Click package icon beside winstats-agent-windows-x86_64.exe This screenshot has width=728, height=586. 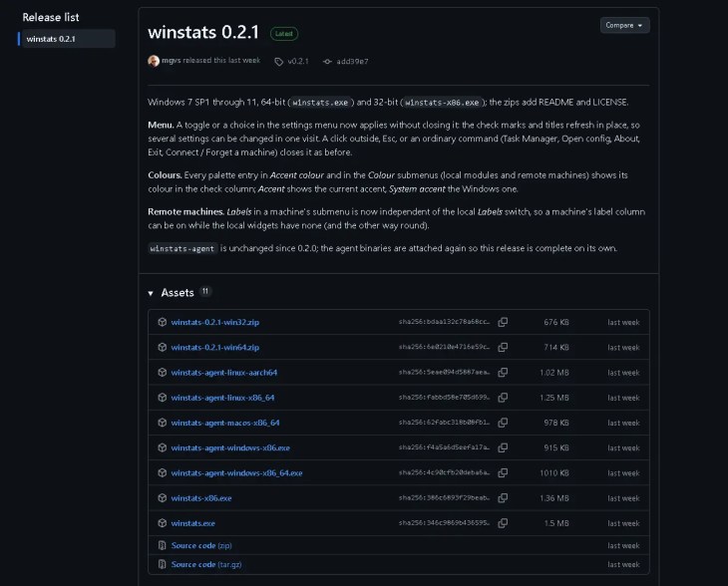tap(162, 472)
